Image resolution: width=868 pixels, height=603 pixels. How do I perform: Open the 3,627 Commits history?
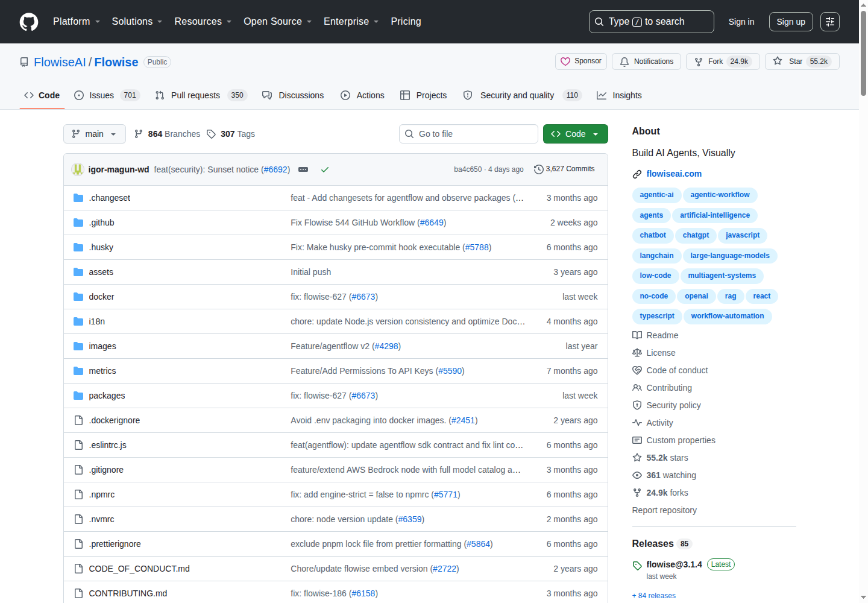pyautogui.click(x=564, y=169)
